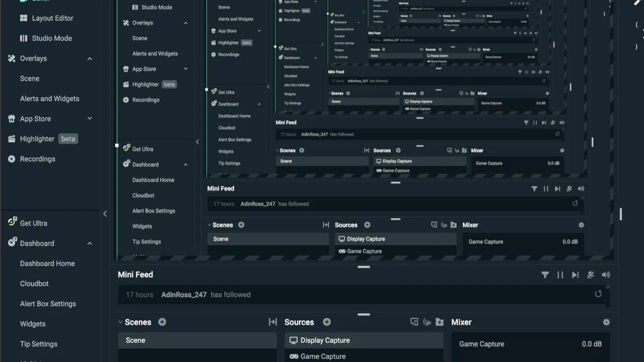Click the 0.0 dB value in bottom Mixer
644x362 pixels.
[592, 344]
